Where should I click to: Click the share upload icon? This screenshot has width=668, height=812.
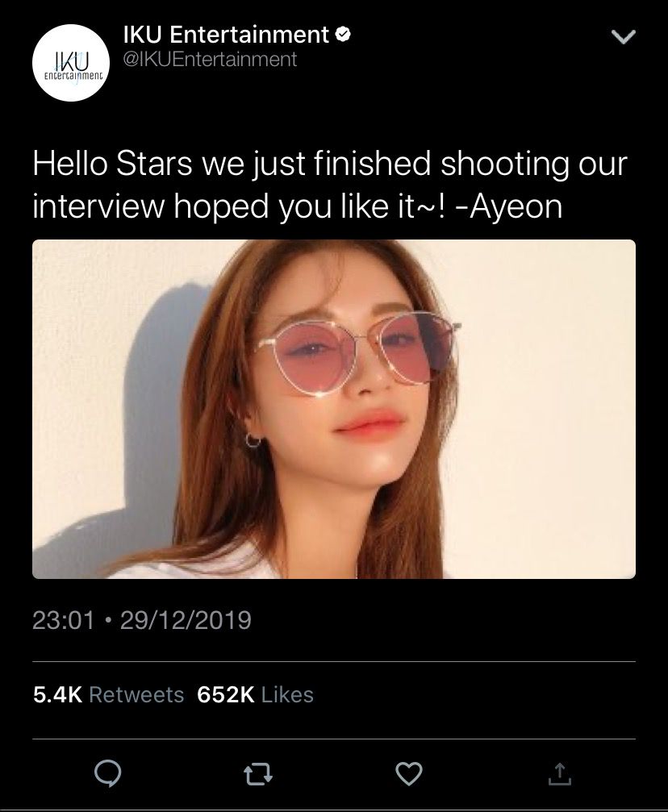pyautogui.click(x=560, y=773)
